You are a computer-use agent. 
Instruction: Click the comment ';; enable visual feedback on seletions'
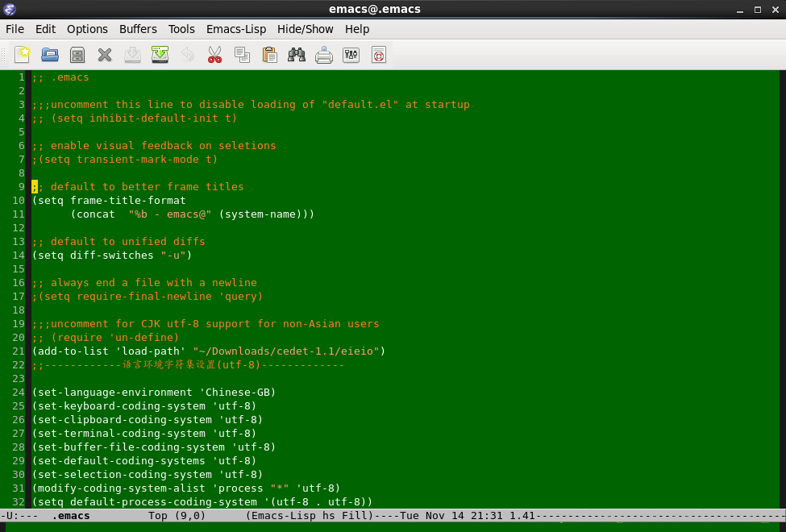154,146
